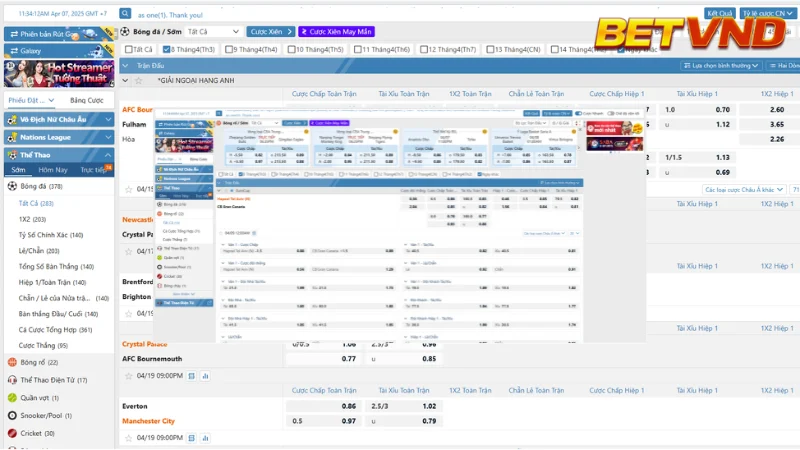The image size is (800, 450).
Task: Tick the 9 Tháng4(Th4) checkbox
Action: (x=229, y=49)
